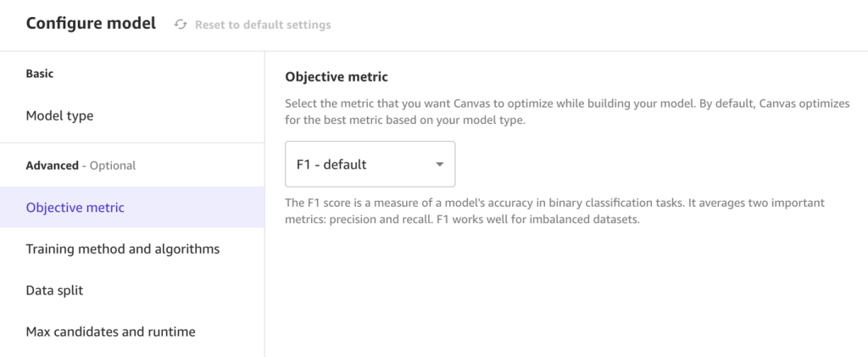This screenshot has height=357, width=868.
Task: Click the Basic section heading
Action: (x=40, y=74)
